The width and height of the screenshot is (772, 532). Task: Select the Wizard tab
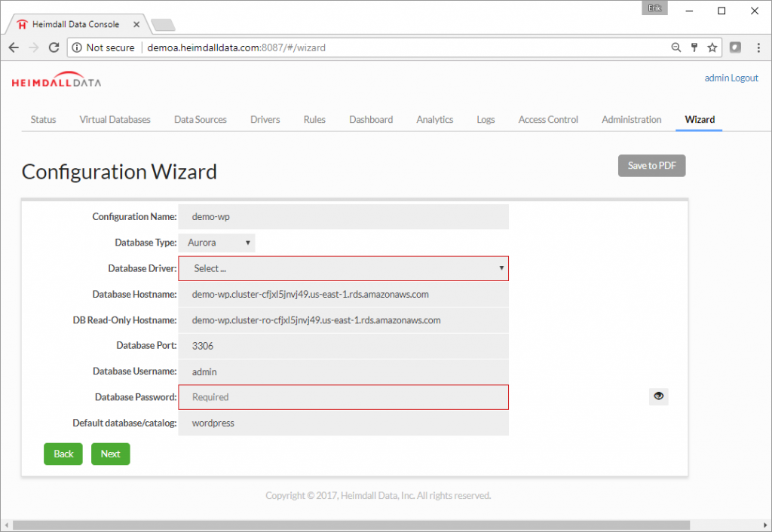coord(700,120)
